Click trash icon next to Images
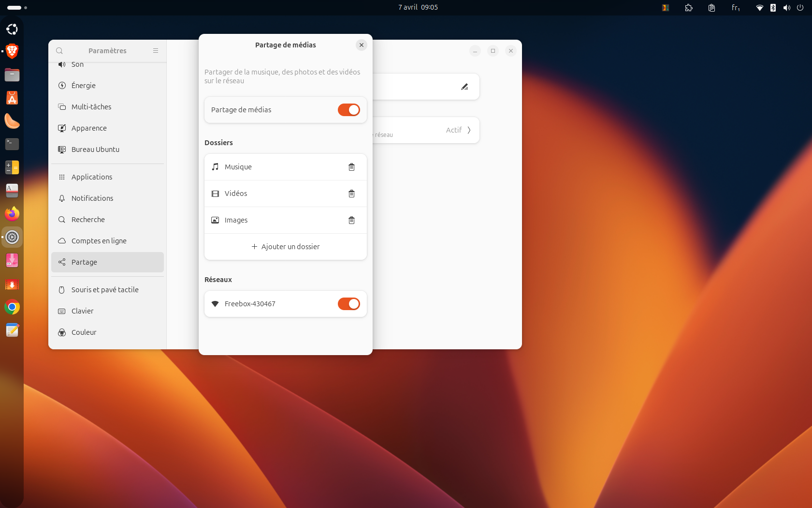This screenshot has width=812, height=508. pos(351,220)
